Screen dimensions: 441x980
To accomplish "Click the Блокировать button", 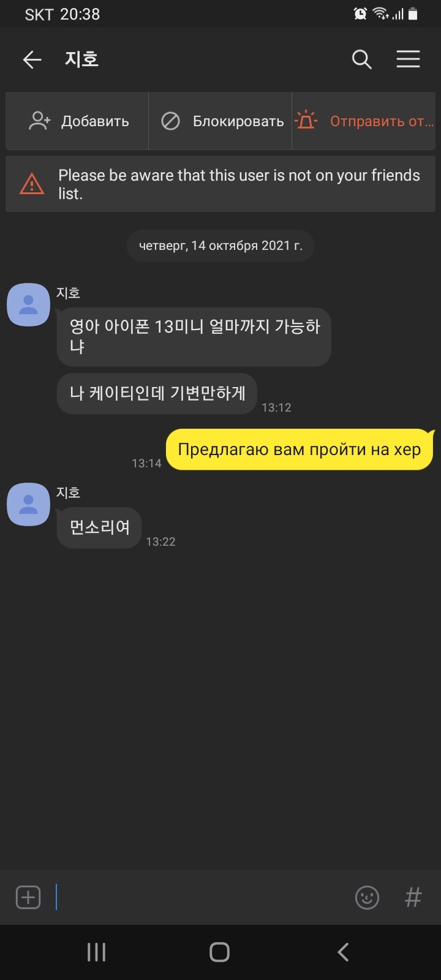I will [x=221, y=121].
